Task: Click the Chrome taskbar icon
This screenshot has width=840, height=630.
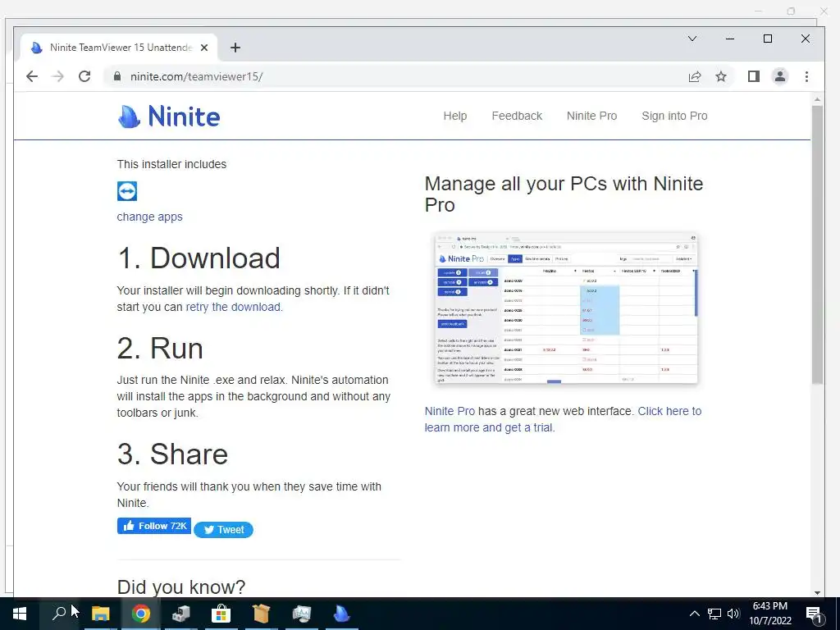Action: point(140,614)
